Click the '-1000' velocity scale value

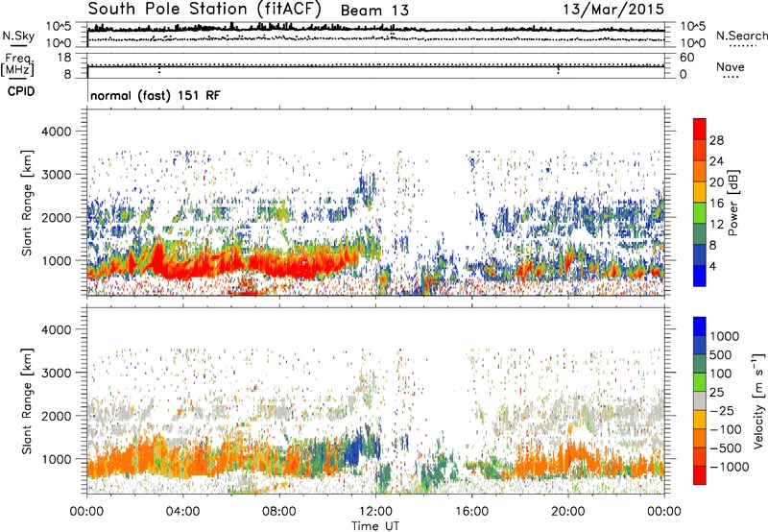coord(730,467)
